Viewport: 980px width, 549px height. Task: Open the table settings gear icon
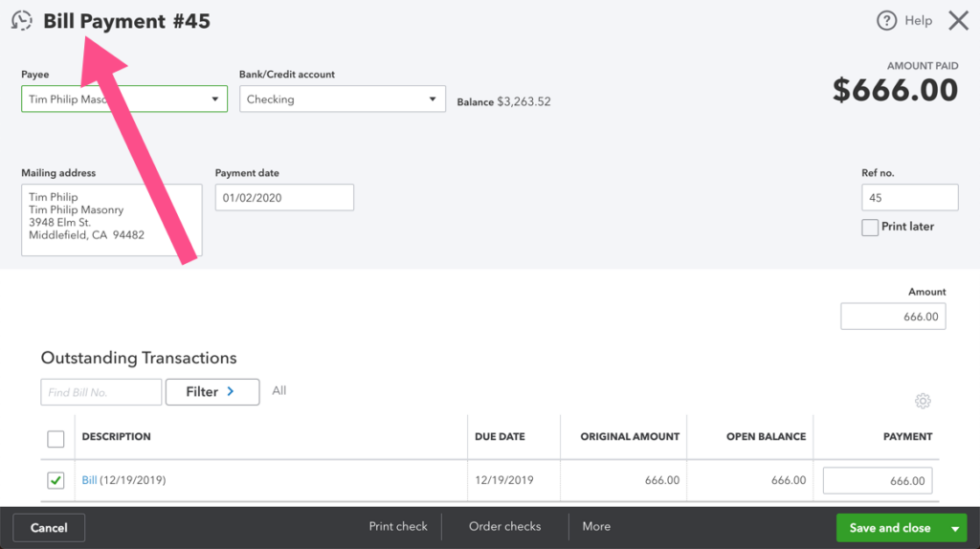[x=923, y=401]
